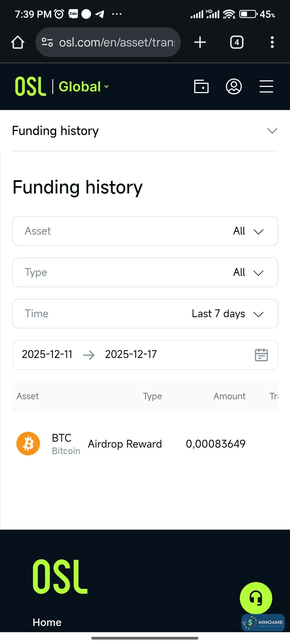Open the Asset filter dropdown
This screenshot has width=290, height=644.
[145, 231]
